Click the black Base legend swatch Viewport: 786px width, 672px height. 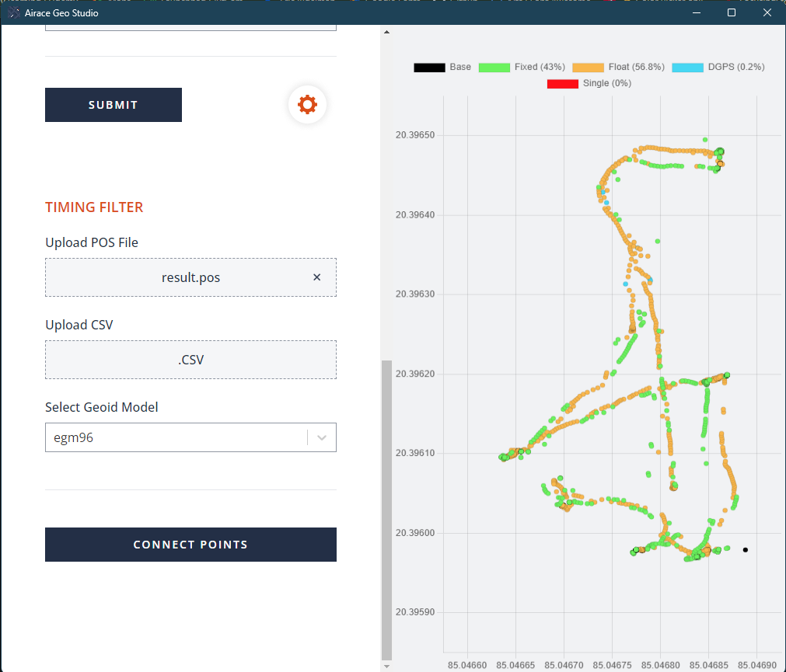(x=429, y=68)
